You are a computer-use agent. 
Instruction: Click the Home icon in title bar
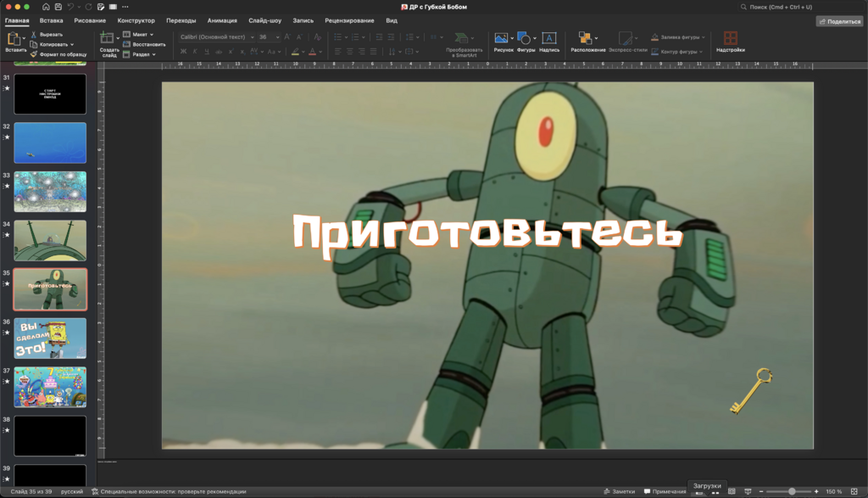46,7
